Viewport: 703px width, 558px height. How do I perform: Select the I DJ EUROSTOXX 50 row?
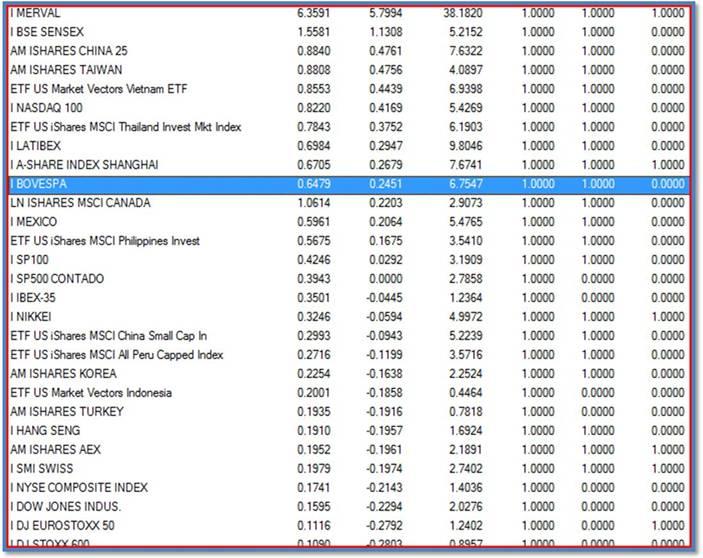[348, 525]
